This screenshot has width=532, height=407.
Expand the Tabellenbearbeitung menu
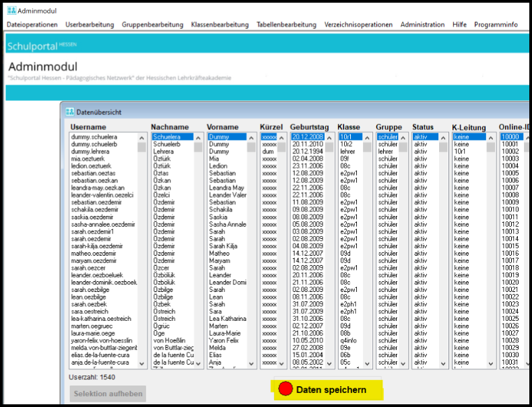click(286, 25)
